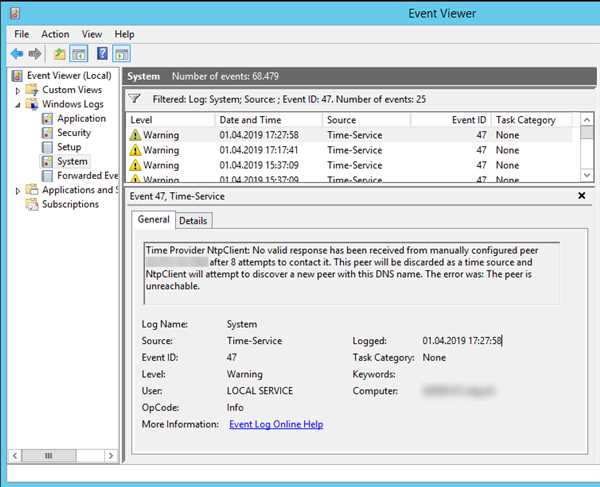Viewport: 600px width, 487px height.
Task: Click the Logged value 01.04.2019 17:27:58
Action: pyautogui.click(x=462, y=340)
